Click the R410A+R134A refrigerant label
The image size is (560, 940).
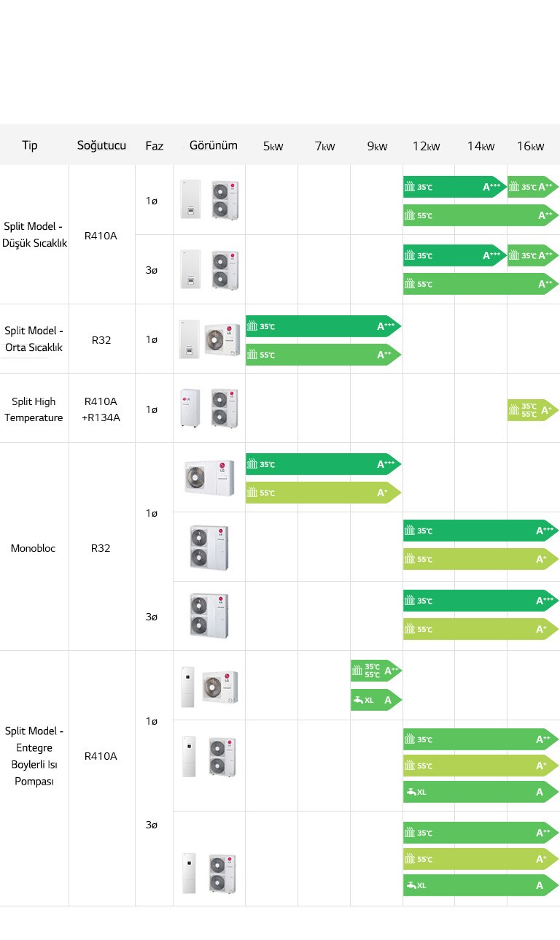(x=101, y=409)
